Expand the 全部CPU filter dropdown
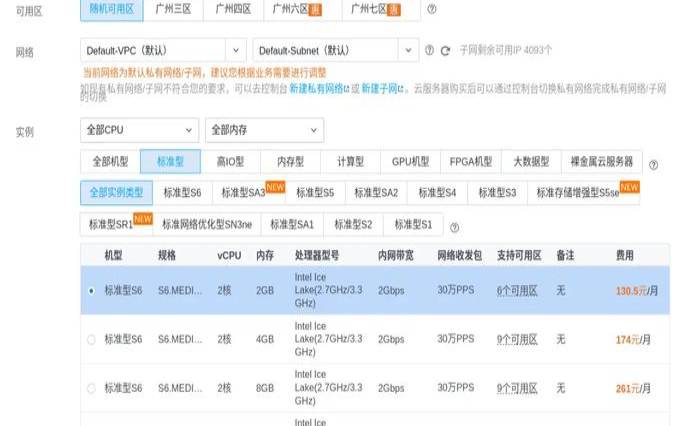This screenshot has height=426, width=683. click(139, 130)
